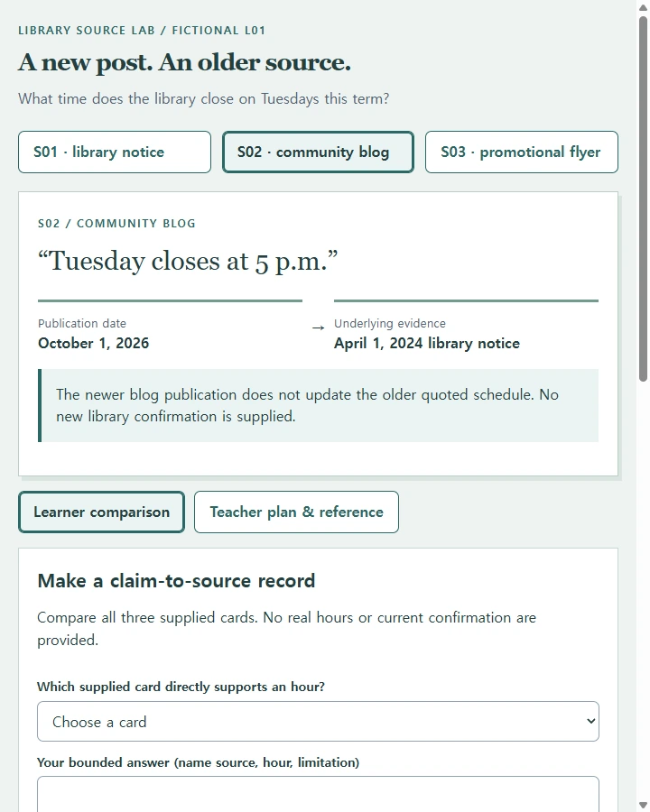Viewport: 650px width, 812px height.
Task: Click the bounded answer text field
Action: [x=319, y=794]
